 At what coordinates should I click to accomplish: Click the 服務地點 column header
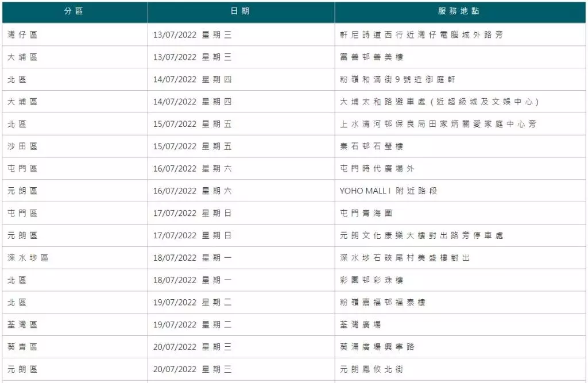pos(459,11)
